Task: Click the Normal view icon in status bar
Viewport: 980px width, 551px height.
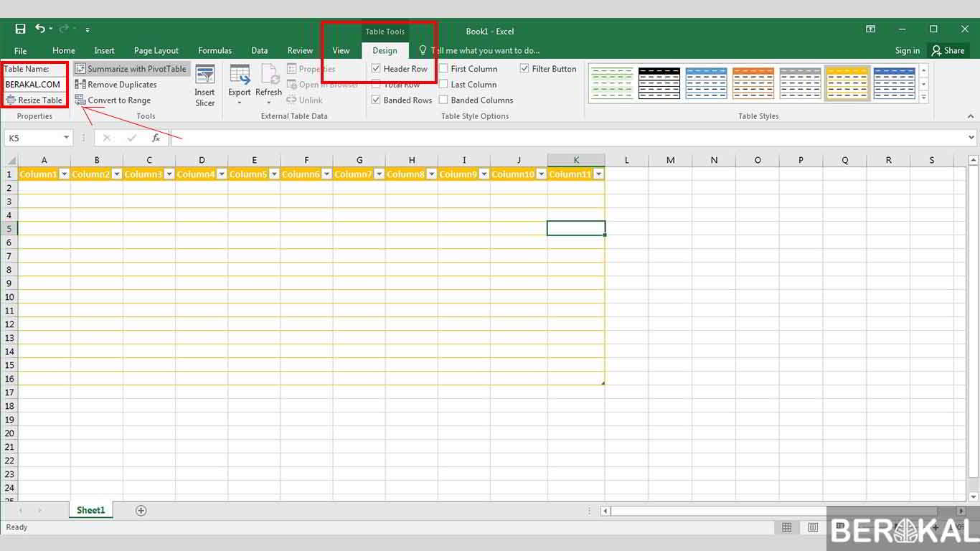Action: tap(787, 527)
